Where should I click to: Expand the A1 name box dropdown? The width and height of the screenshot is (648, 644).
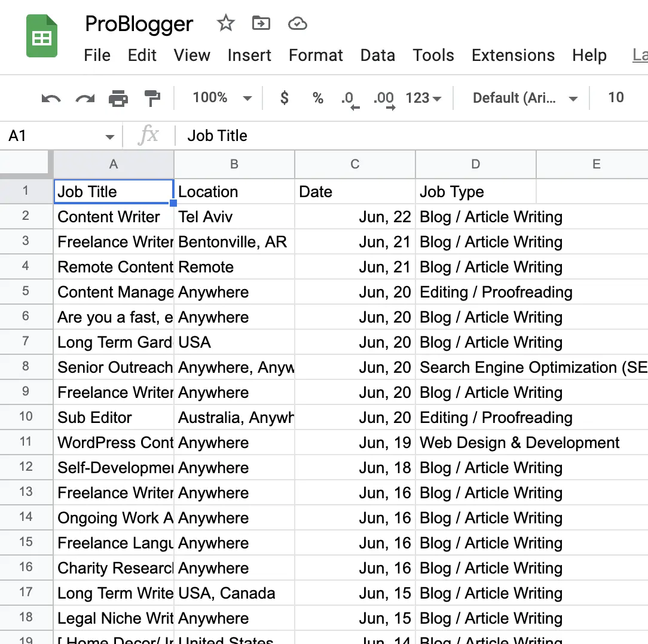109,137
